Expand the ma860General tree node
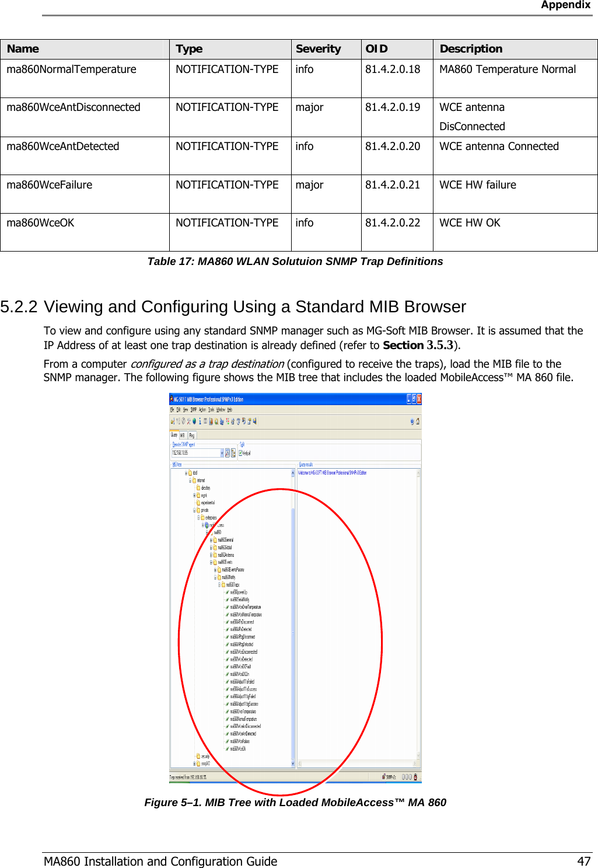Image resolution: width=598 pixels, height=868 pixels. pyautogui.click(x=211, y=540)
